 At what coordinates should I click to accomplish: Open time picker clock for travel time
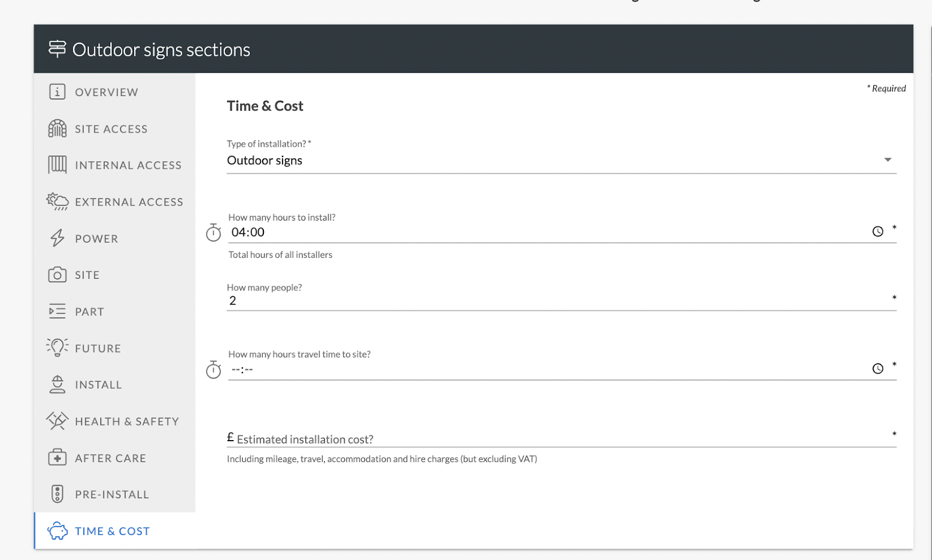(x=878, y=368)
